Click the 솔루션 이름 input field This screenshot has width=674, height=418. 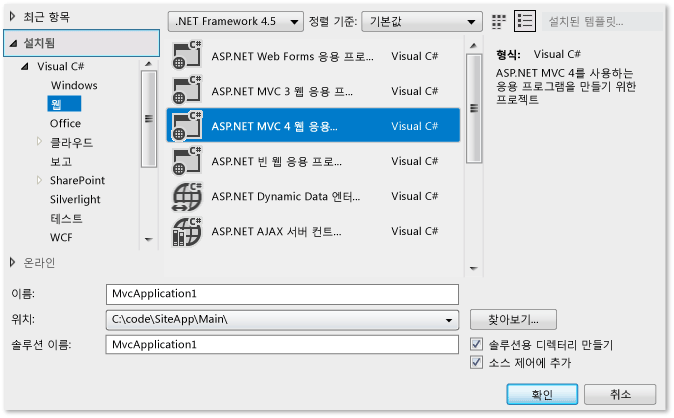pyautogui.click(x=282, y=344)
